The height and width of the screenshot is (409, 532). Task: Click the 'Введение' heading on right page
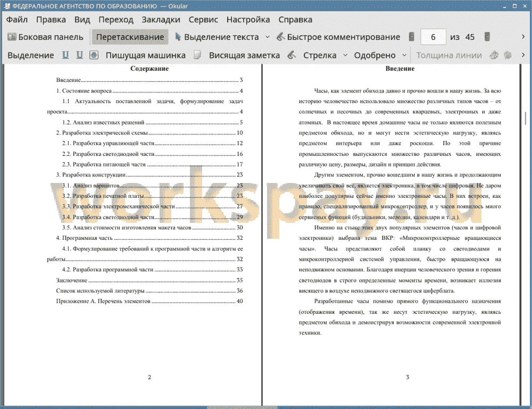tap(400, 69)
